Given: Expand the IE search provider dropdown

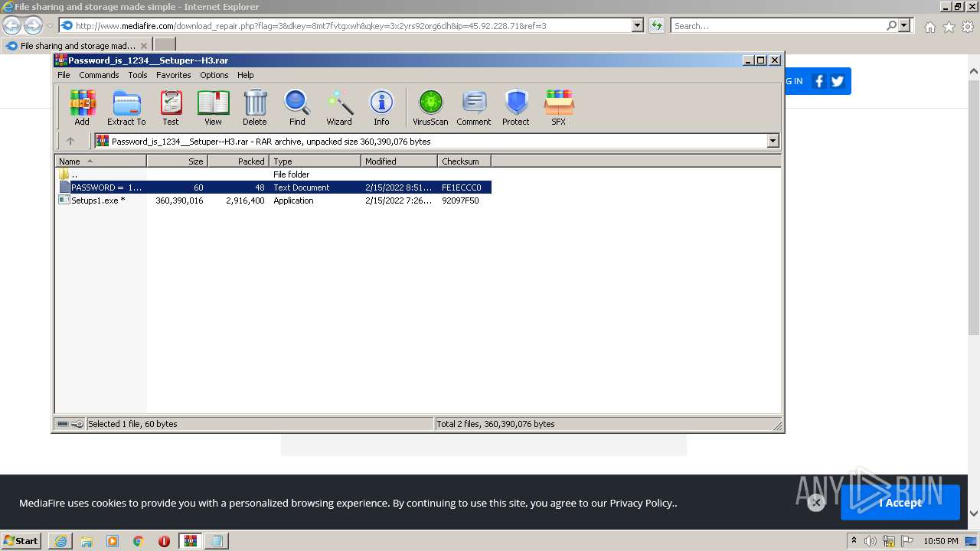Looking at the screenshot, I should click(x=905, y=25).
